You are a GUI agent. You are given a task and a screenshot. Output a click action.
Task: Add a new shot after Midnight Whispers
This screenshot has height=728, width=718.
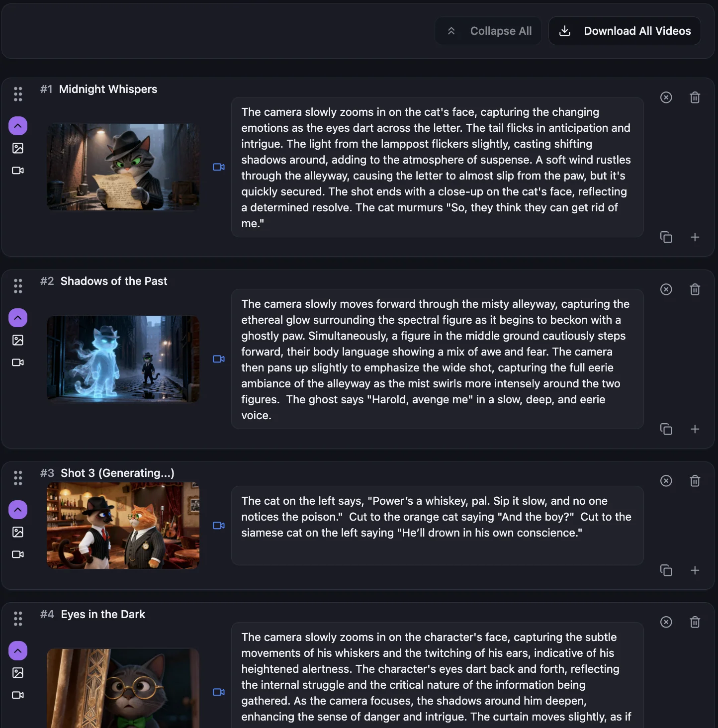point(695,237)
